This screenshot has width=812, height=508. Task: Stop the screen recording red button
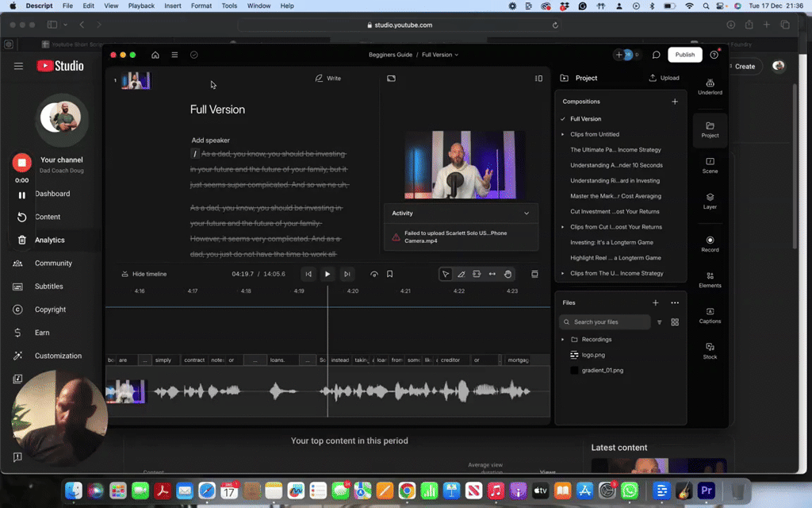[x=21, y=163]
